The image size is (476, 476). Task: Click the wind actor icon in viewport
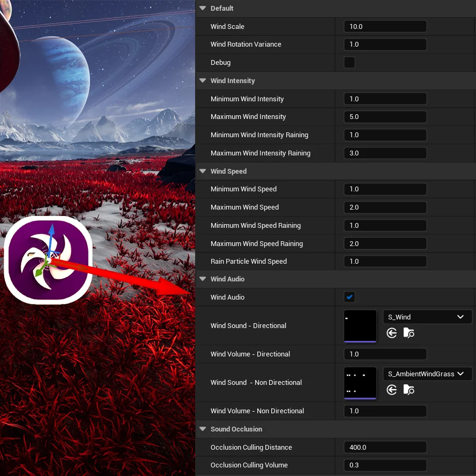pos(48,260)
